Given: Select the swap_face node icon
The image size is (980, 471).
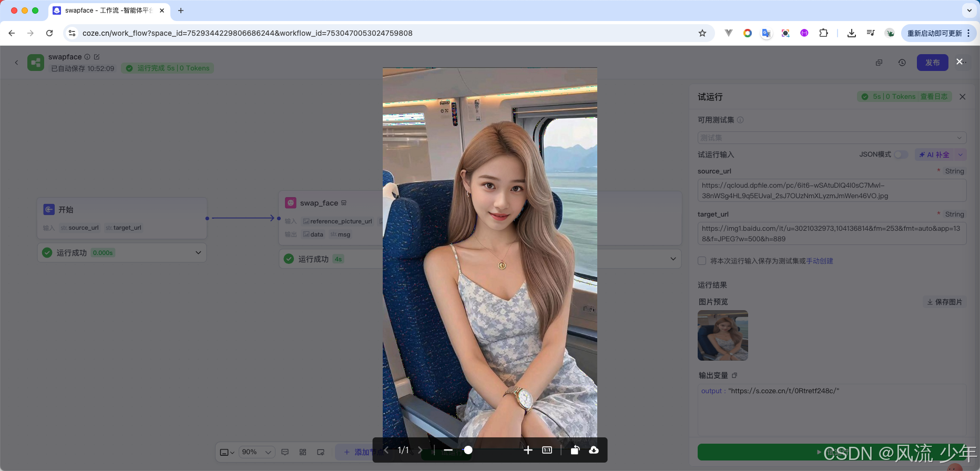Looking at the screenshot, I should (291, 203).
